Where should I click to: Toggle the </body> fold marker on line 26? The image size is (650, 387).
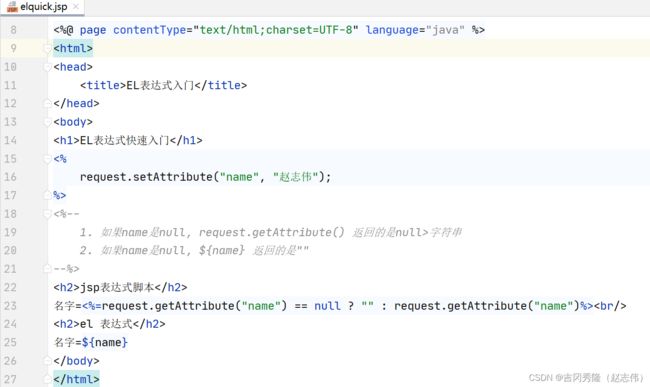click(47, 361)
